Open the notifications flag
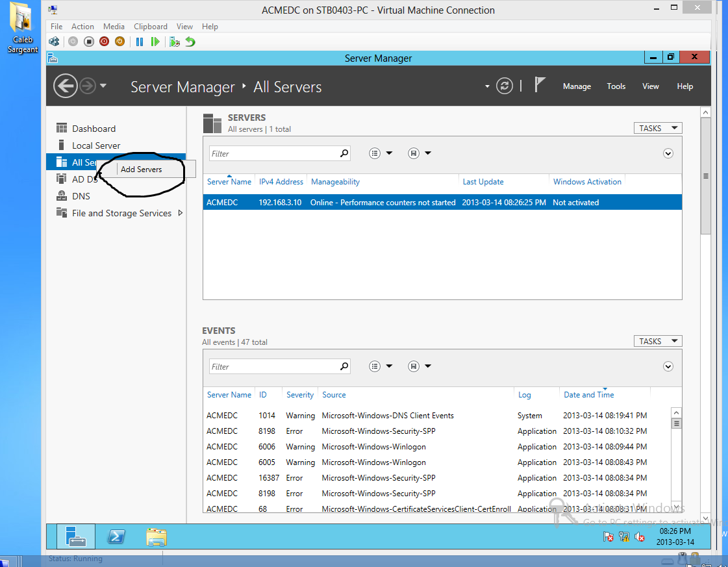This screenshot has height=567, width=728. click(539, 85)
